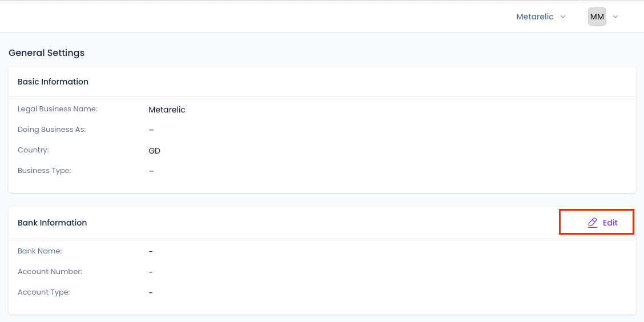Select the Bank Name label

pyautogui.click(x=40, y=251)
